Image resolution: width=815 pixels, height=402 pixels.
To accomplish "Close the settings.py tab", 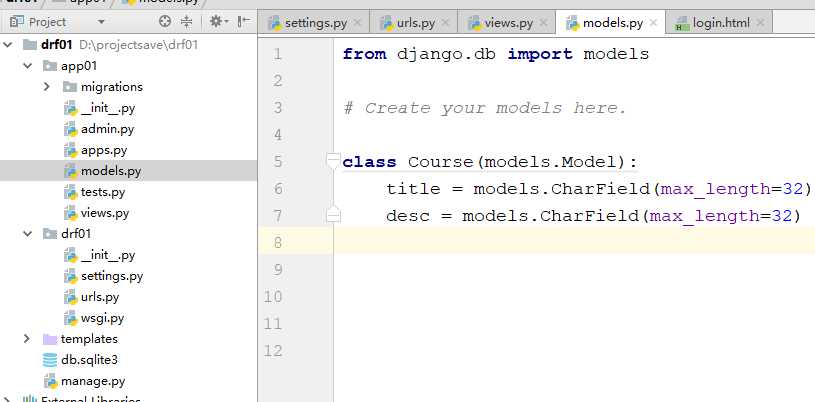I will [x=357, y=23].
